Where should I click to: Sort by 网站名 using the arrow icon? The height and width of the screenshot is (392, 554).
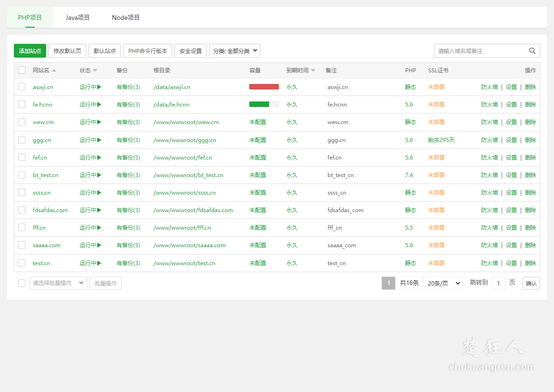tap(54, 71)
